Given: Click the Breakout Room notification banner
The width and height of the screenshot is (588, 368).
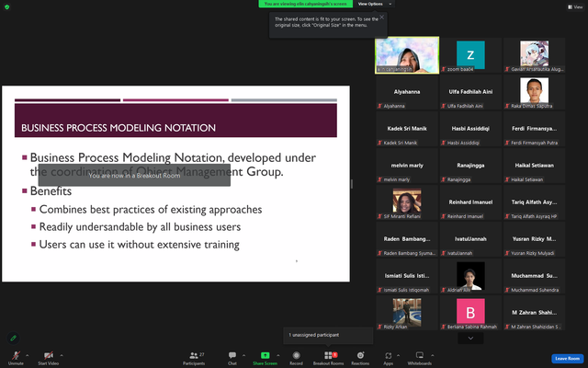Looking at the screenshot, I should (134, 176).
